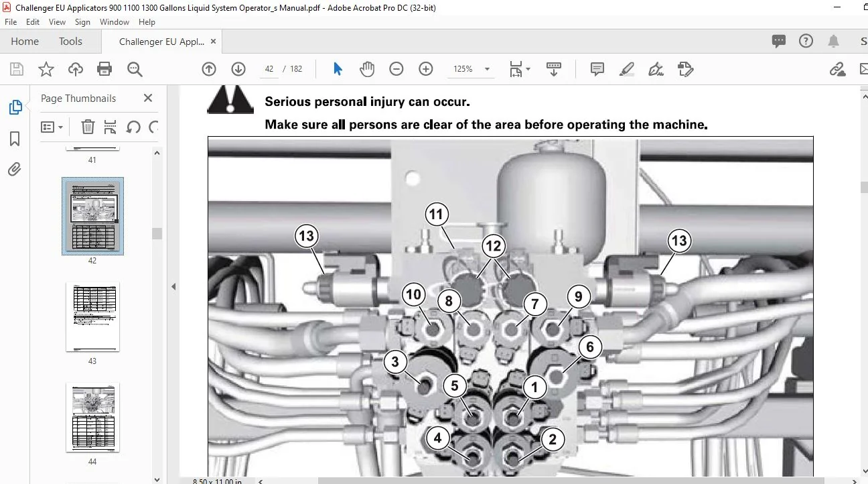Bookmark the file with the star icon
The width and height of the screenshot is (868, 484).
46,69
